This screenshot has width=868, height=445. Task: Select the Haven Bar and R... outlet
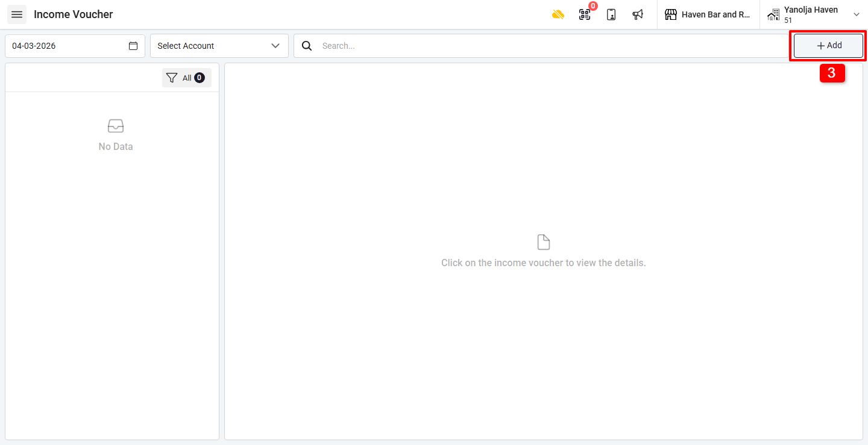708,14
